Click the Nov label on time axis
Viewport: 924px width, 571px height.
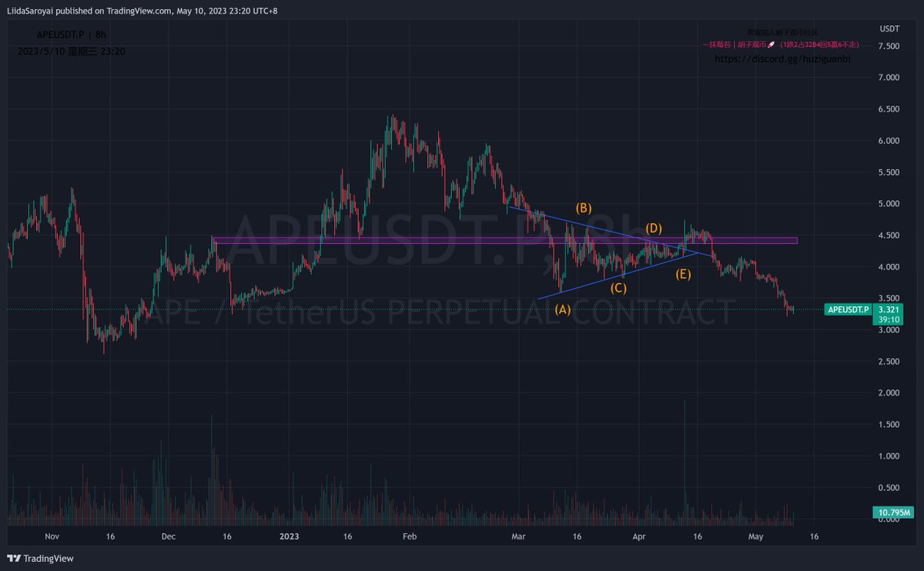52,536
